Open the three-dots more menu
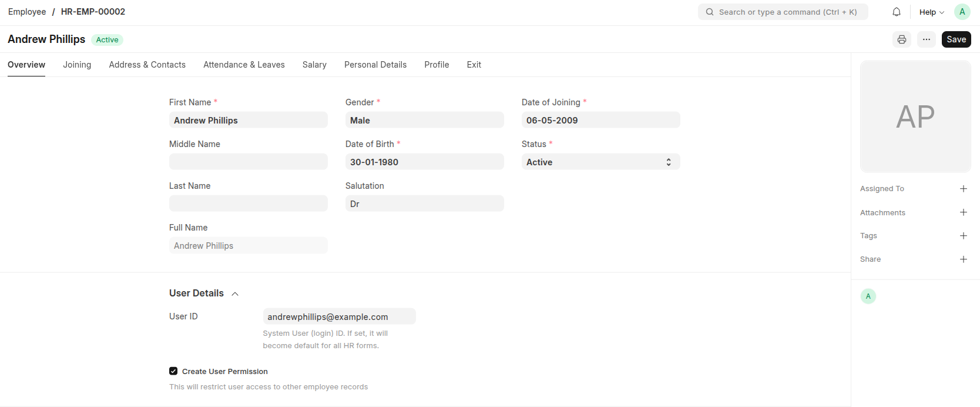This screenshot has height=407, width=980. (x=927, y=39)
